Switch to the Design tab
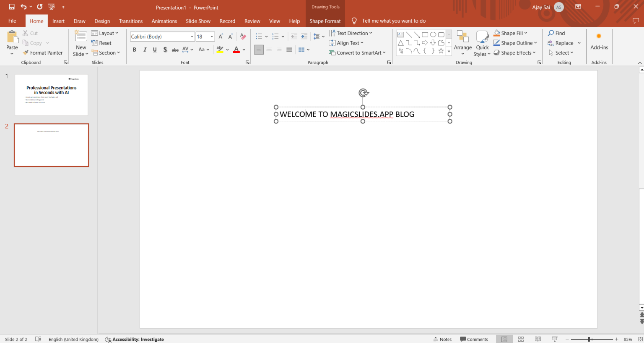This screenshot has width=644, height=343. tap(102, 21)
